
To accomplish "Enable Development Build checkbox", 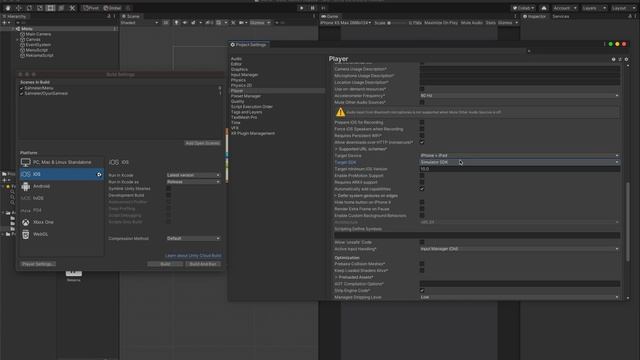I will [168, 195].
